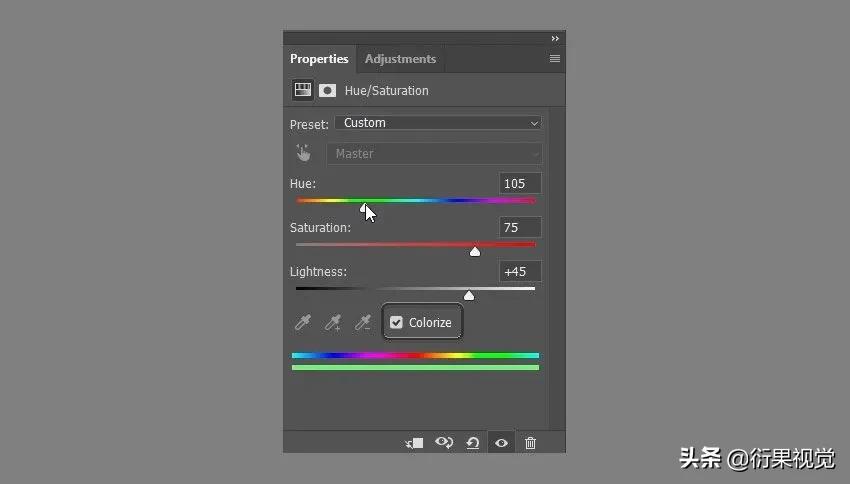850x484 pixels.
Task: Uncheck the Colorize checkbox
Action: coord(397,322)
